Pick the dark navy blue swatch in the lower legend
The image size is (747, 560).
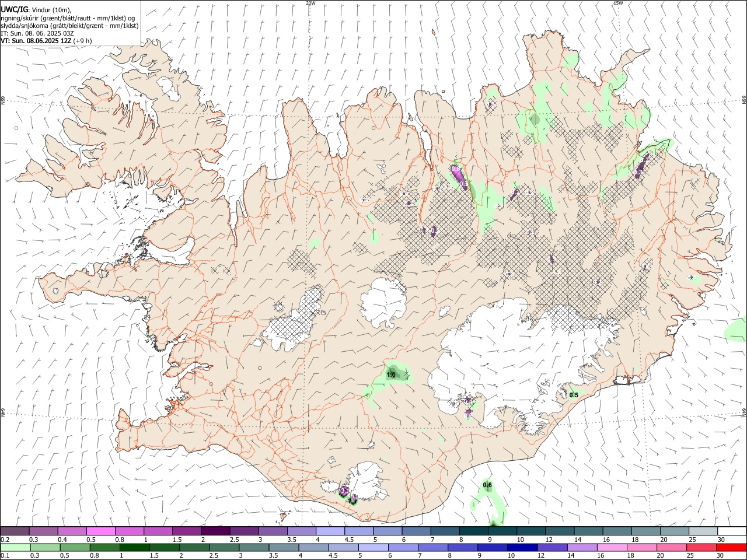521,548
